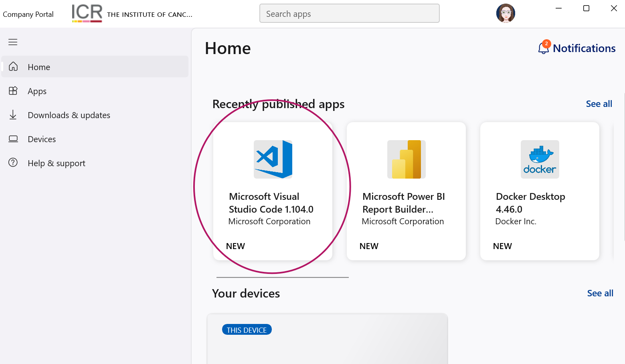Open Apps in the sidebar
Image resolution: width=625 pixels, height=364 pixels.
[95, 91]
